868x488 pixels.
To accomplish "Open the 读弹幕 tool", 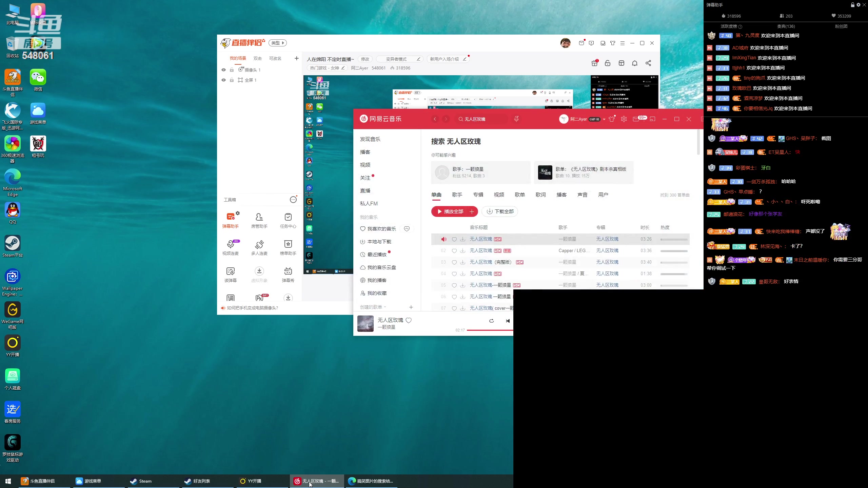I will (231, 274).
